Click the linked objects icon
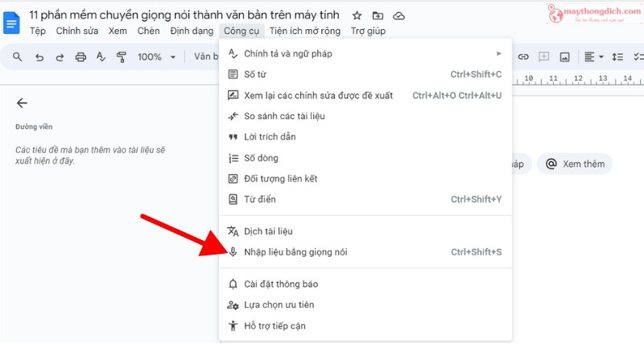644x344 pixels. point(233,179)
